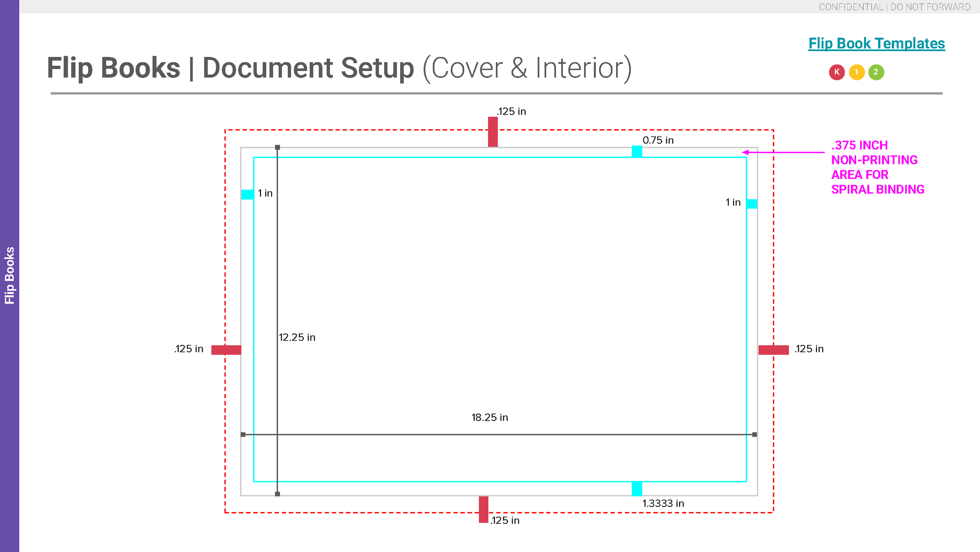
Task: Select the 12.25 in height label
Action: click(x=297, y=337)
